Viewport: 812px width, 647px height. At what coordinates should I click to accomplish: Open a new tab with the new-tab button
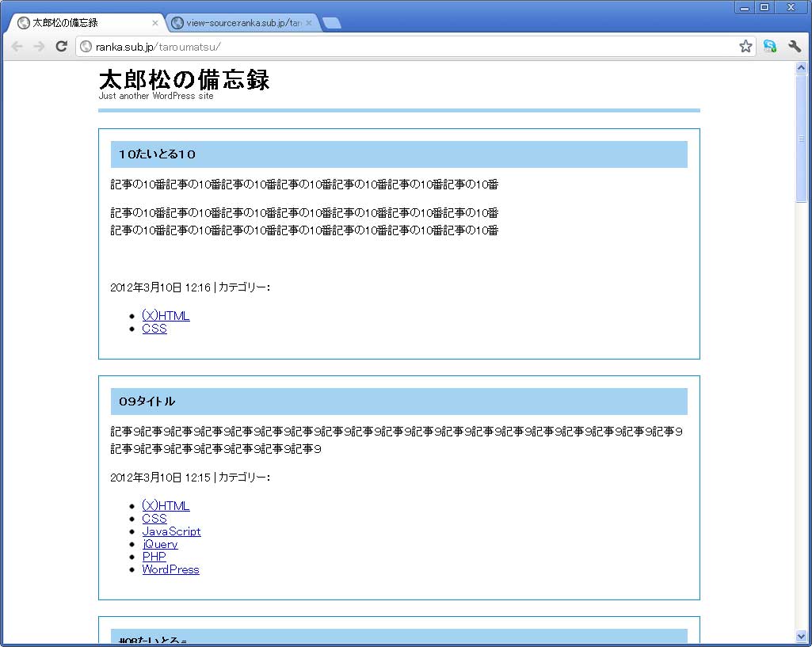pos(331,23)
